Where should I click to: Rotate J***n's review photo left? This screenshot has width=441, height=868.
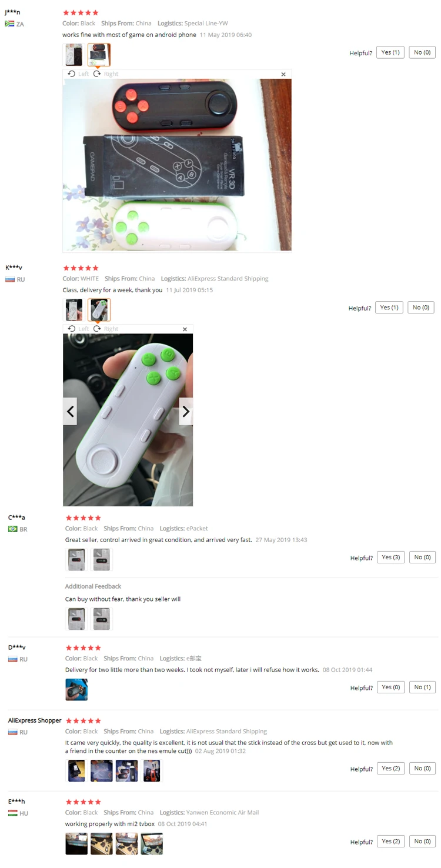(x=78, y=74)
